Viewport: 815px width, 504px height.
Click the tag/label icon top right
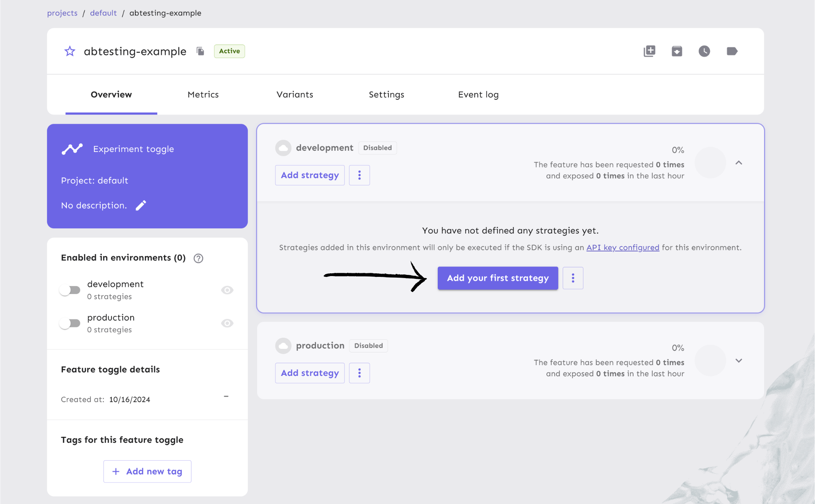coord(732,51)
